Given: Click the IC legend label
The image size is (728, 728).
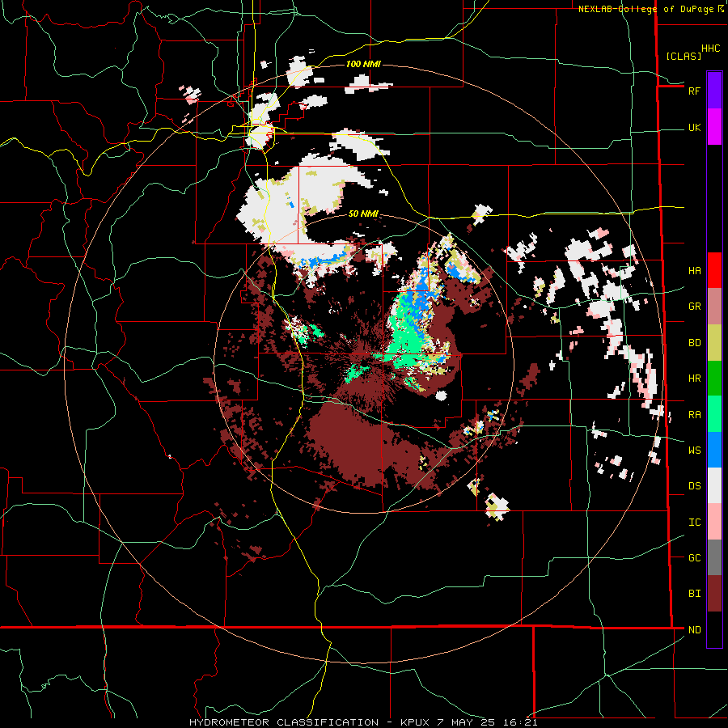Looking at the screenshot, I should [694, 523].
